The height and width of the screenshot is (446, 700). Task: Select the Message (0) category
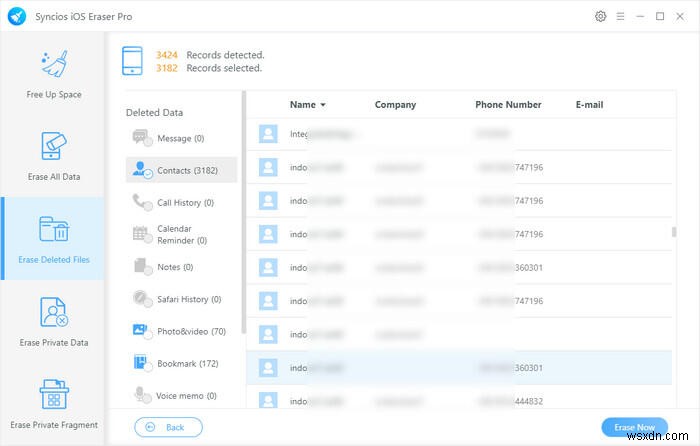181,138
